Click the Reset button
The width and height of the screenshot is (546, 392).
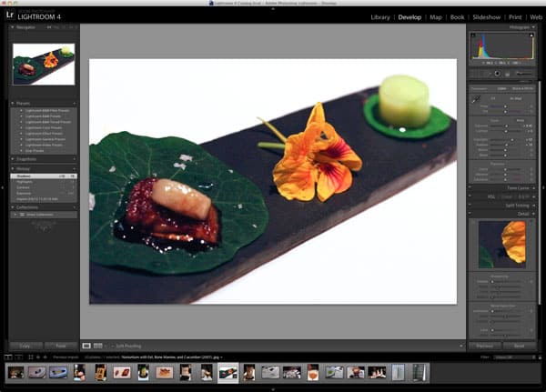pyautogui.click(x=517, y=346)
